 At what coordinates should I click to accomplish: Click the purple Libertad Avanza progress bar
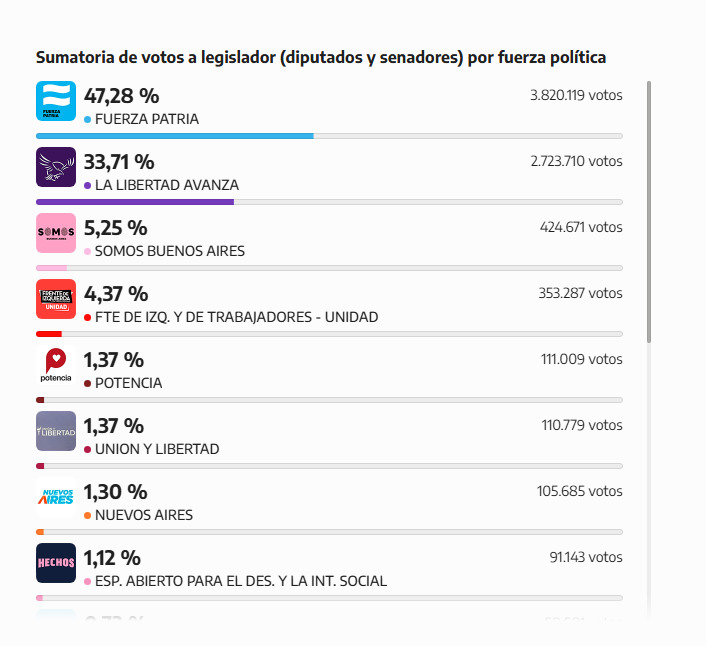134,202
